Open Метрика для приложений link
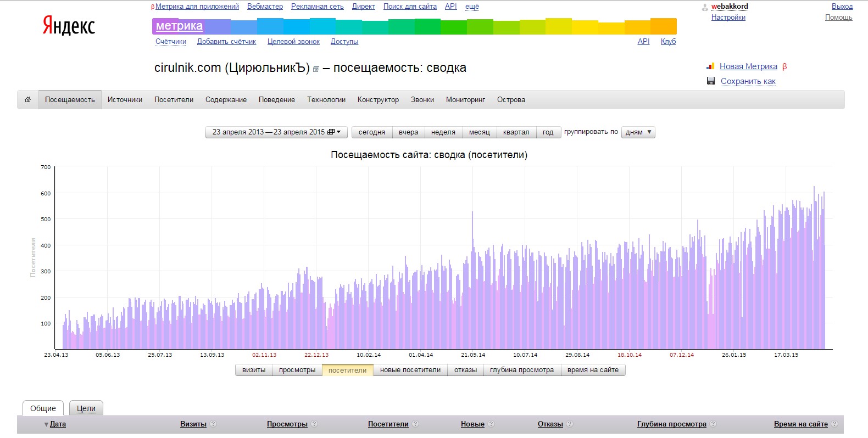Image resolution: width=868 pixels, height=438 pixels. (197, 7)
